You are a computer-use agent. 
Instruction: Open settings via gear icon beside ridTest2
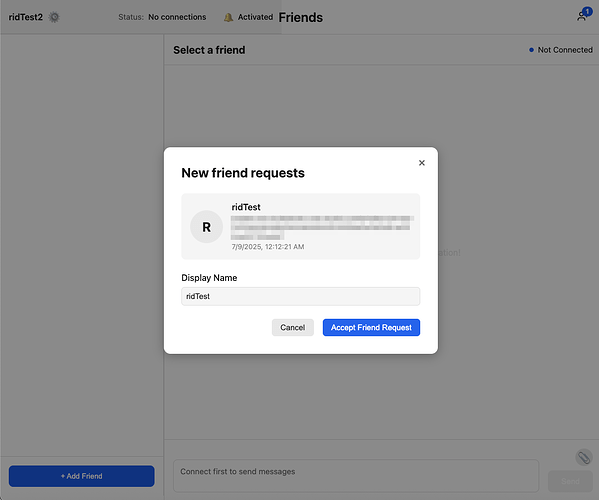point(54,17)
